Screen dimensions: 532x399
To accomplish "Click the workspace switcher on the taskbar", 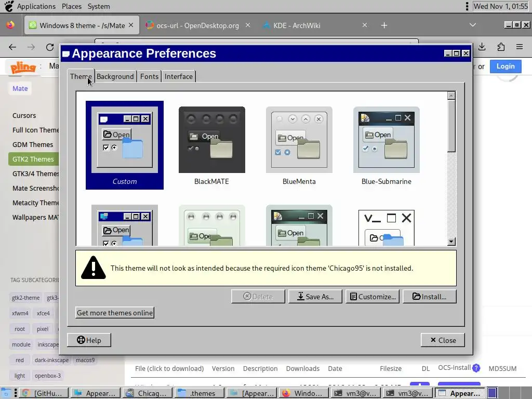I will (509, 393).
